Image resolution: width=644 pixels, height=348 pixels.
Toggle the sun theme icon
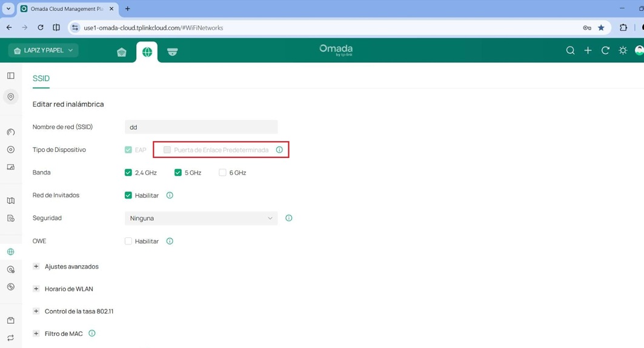pos(623,51)
